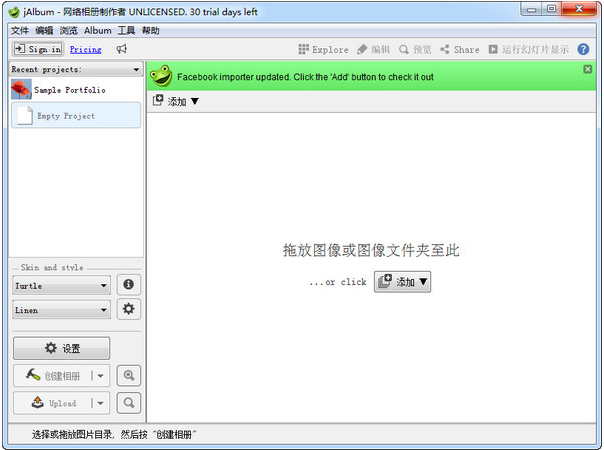Click the Sign in button
The image size is (604, 450).
(x=38, y=49)
